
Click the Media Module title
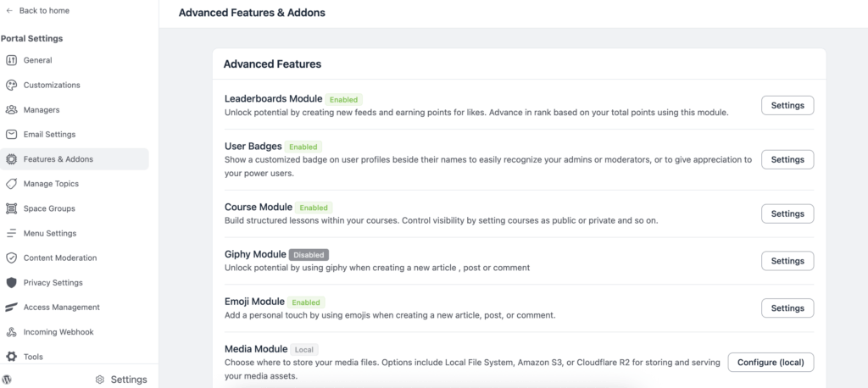pos(256,349)
